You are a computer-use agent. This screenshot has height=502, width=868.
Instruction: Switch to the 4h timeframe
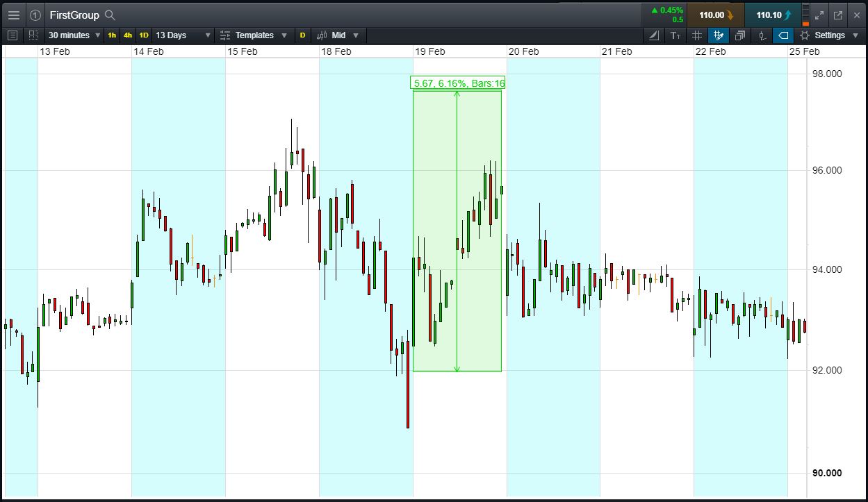pyautogui.click(x=128, y=35)
